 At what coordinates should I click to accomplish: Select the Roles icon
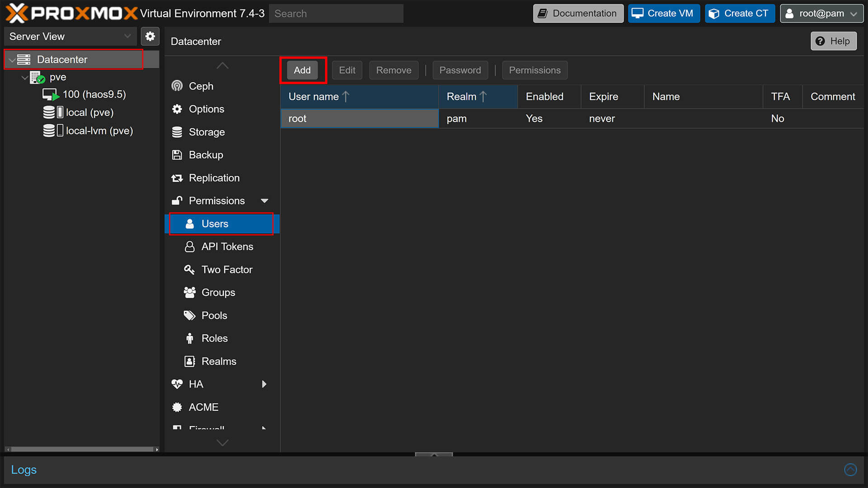click(x=190, y=338)
